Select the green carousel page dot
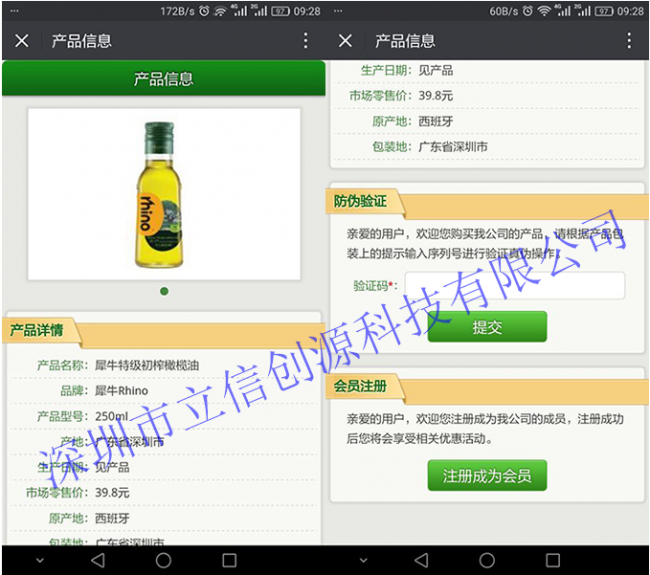 (164, 291)
